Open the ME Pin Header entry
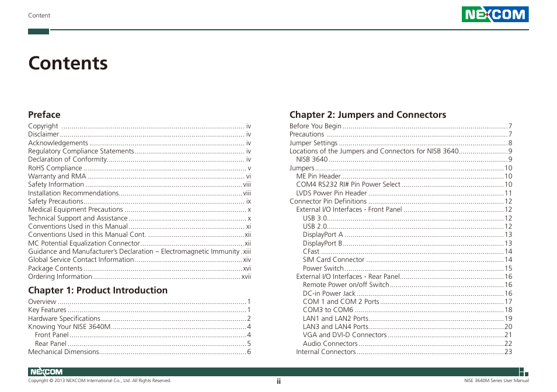The image size is (557, 392). pos(404,176)
